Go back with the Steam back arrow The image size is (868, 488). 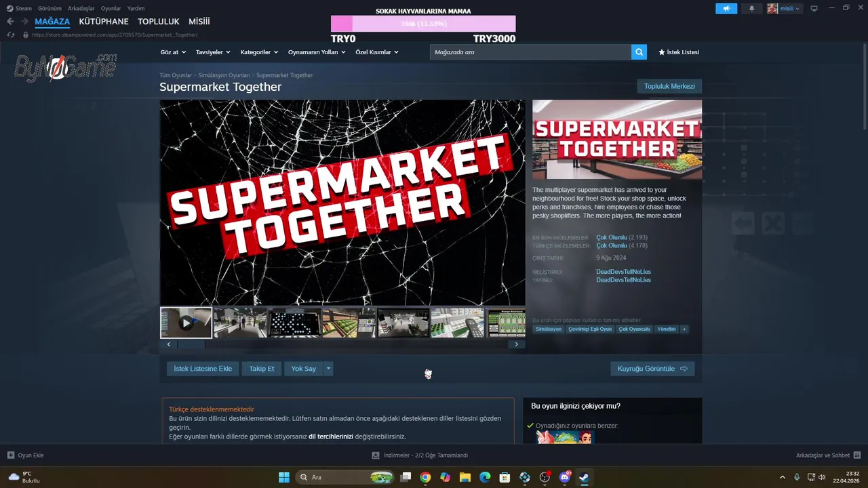10,22
